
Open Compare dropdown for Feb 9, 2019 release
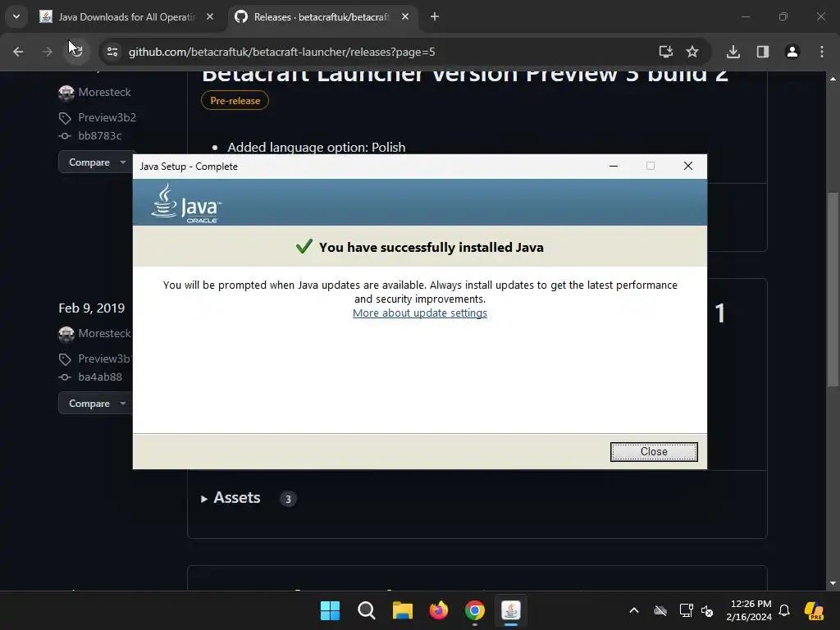click(97, 404)
